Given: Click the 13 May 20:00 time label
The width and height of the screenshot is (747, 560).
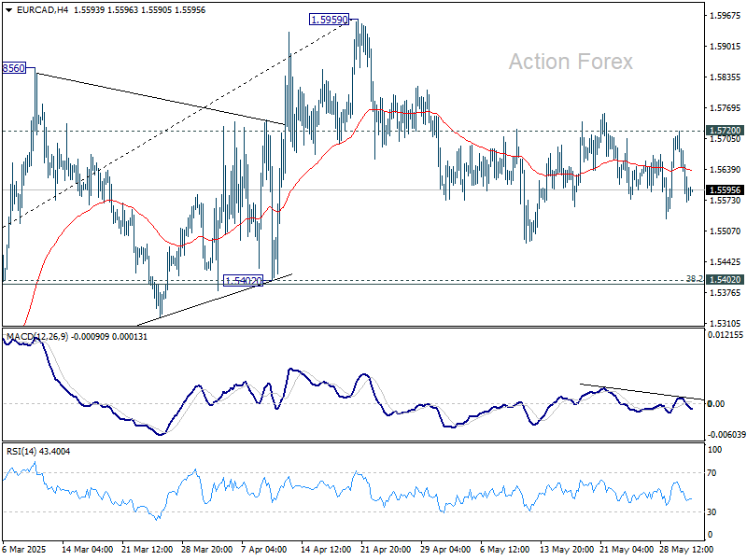Looking at the screenshot, I should pos(567,550).
